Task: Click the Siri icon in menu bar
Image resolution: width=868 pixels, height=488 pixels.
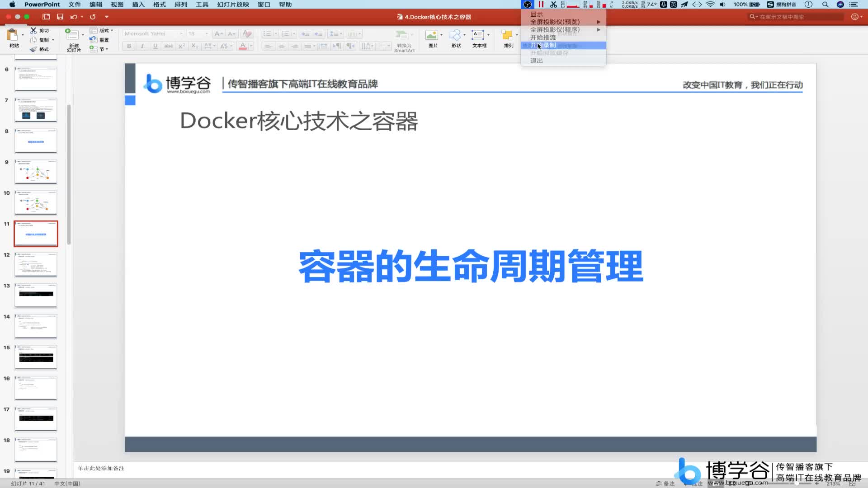Action: [x=840, y=5]
